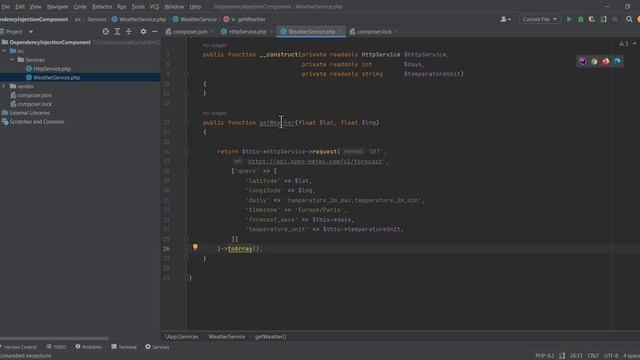The width and height of the screenshot is (640, 360).
Task: Click getWeather() breadcrumb at the editor bottom
Action: pos(271,337)
